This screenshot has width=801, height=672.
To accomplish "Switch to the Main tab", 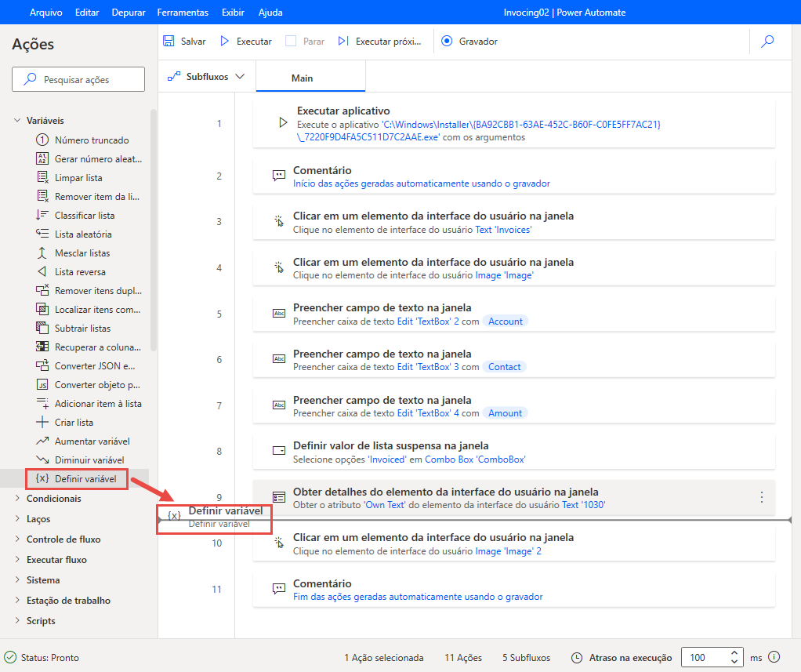I will (x=310, y=77).
